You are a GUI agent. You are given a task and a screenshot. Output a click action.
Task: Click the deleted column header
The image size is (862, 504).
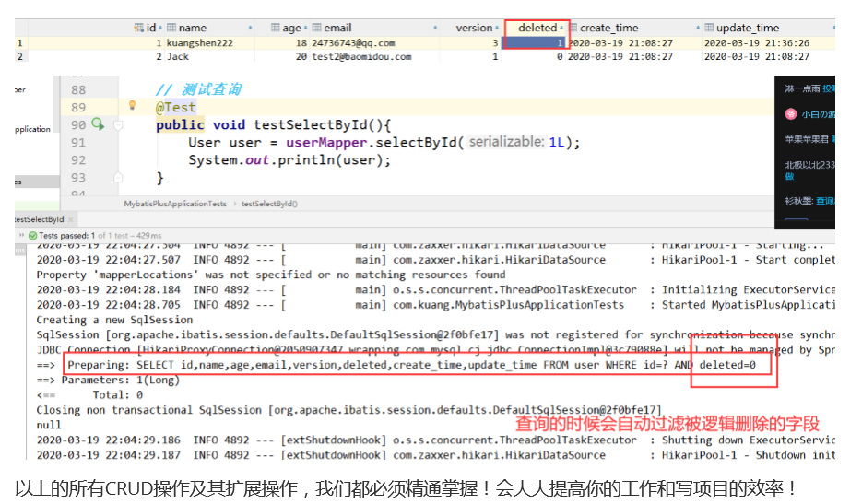tap(537, 28)
